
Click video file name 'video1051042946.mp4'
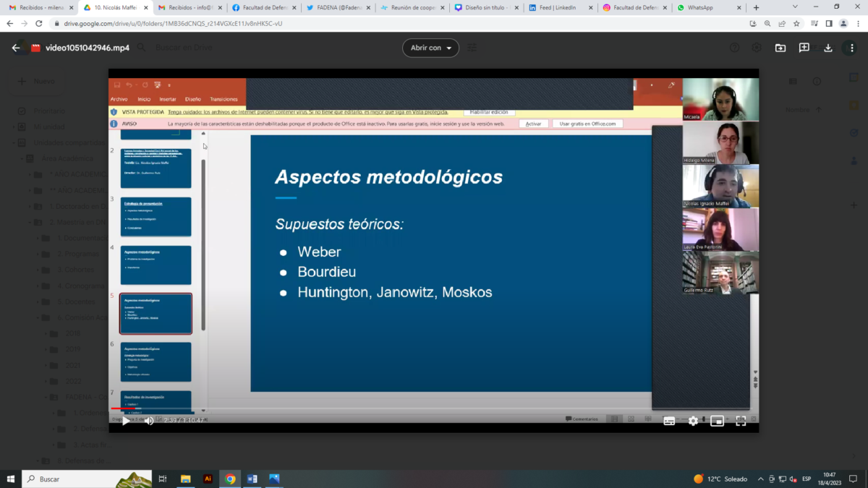click(88, 48)
